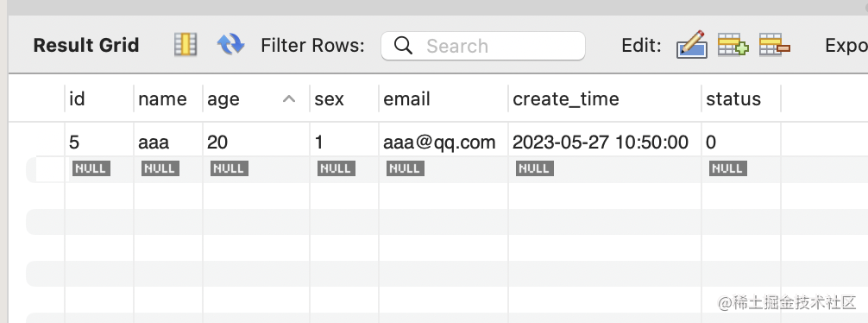Select cell with email aaa@qq.com
868x323 pixels.
click(x=443, y=142)
